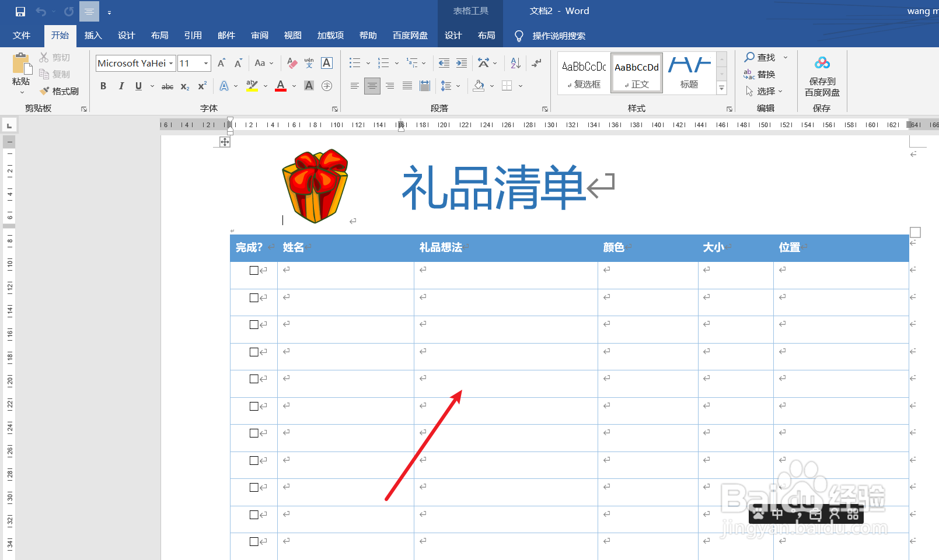The height and width of the screenshot is (560, 939).
Task: Select the 标题 heading style
Action: point(689,73)
